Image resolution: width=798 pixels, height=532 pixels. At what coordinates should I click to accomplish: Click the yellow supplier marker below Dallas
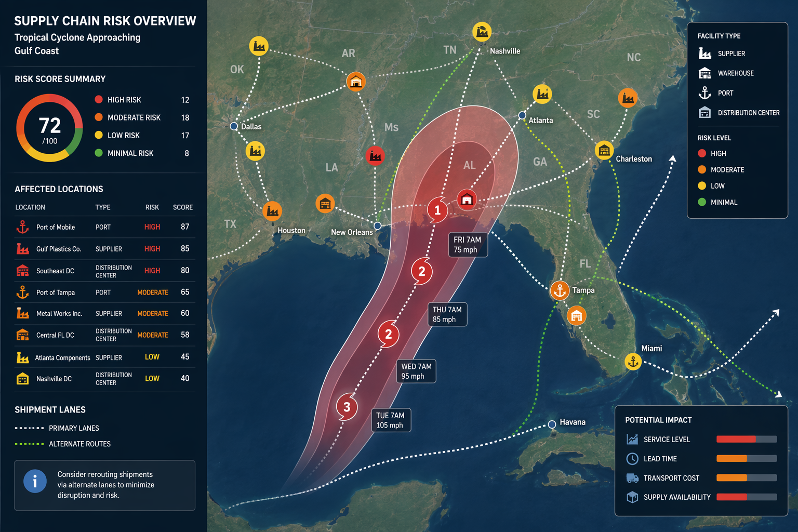click(255, 151)
